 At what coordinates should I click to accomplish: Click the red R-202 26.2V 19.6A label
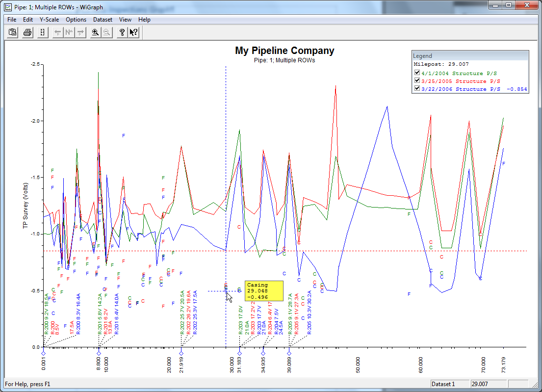[x=188, y=313]
